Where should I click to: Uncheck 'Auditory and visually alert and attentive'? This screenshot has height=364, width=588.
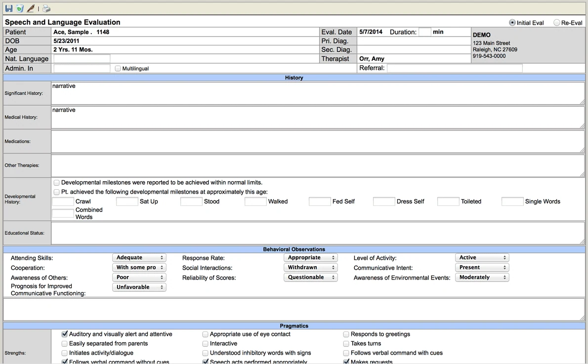(x=65, y=334)
